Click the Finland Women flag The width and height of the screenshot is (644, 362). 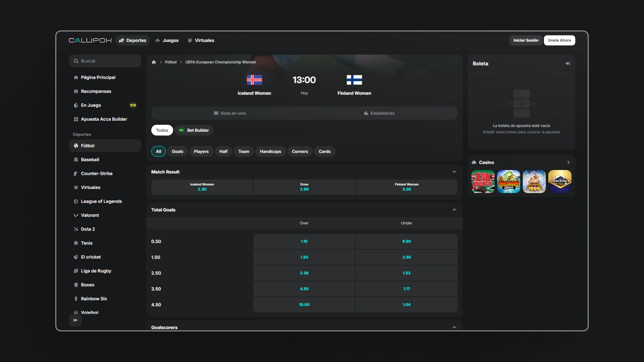pos(354,80)
